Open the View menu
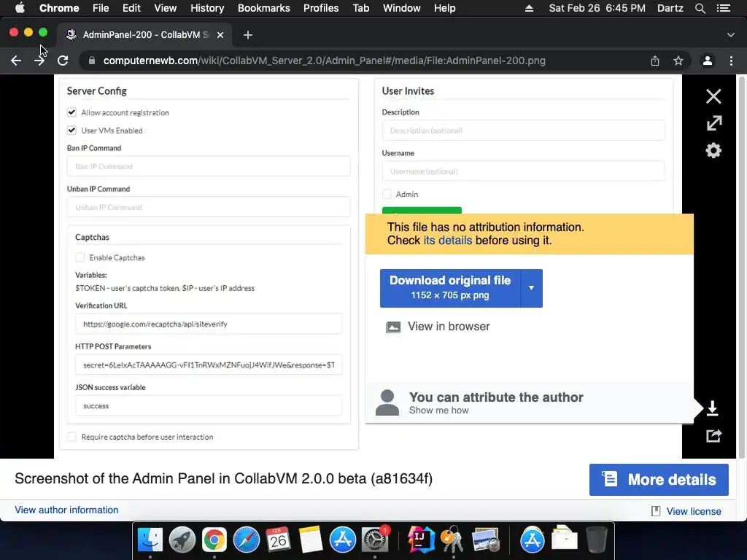This screenshot has height=560, width=747. 166,8
